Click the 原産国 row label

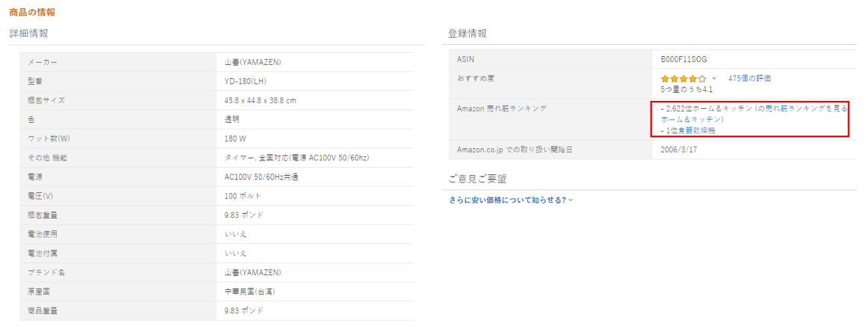39,292
